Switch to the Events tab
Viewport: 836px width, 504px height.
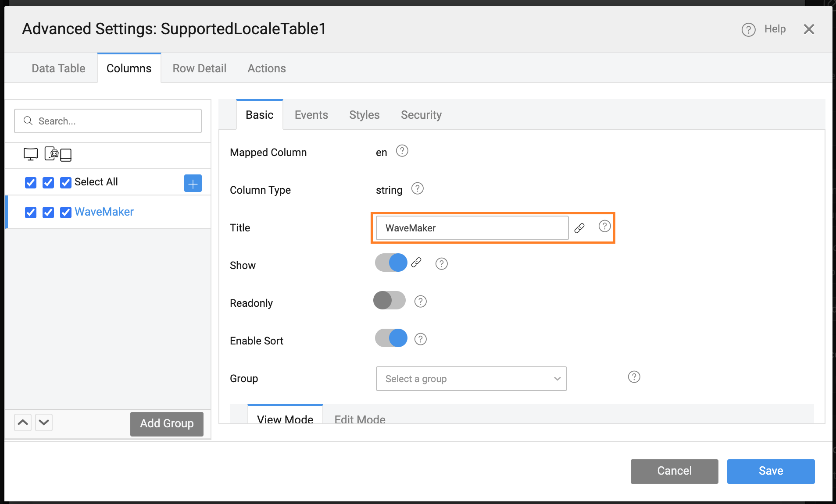[311, 115]
